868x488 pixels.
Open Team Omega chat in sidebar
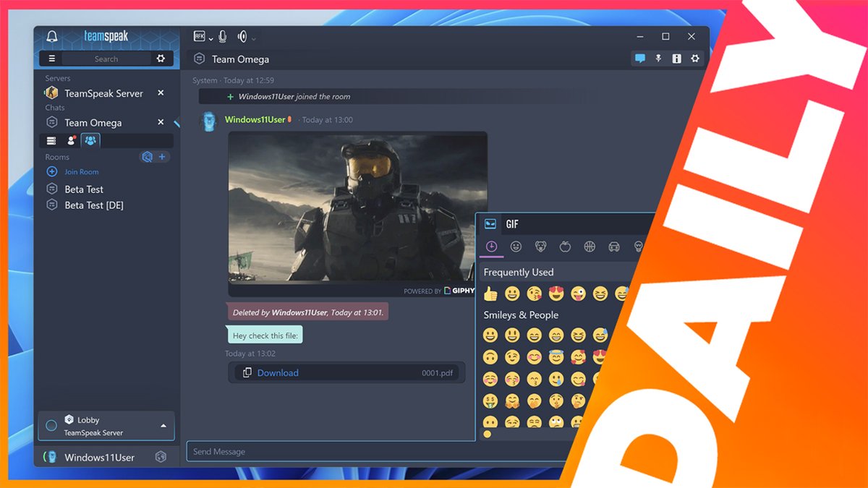point(93,123)
